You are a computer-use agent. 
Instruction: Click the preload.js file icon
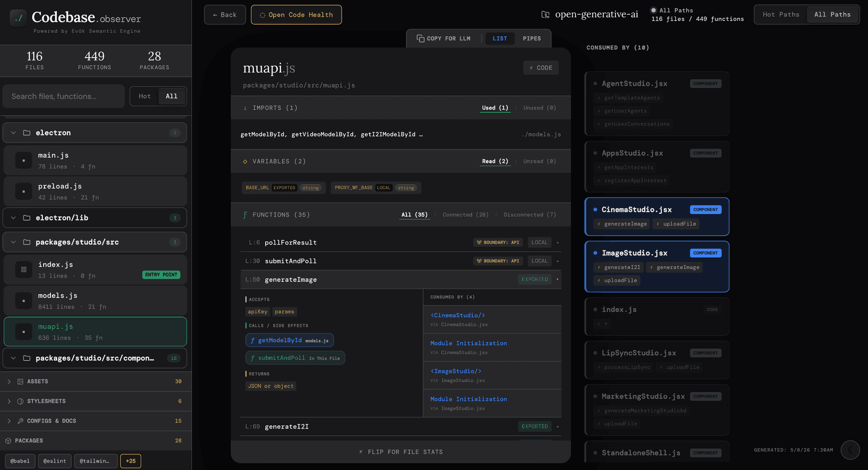click(24, 192)
